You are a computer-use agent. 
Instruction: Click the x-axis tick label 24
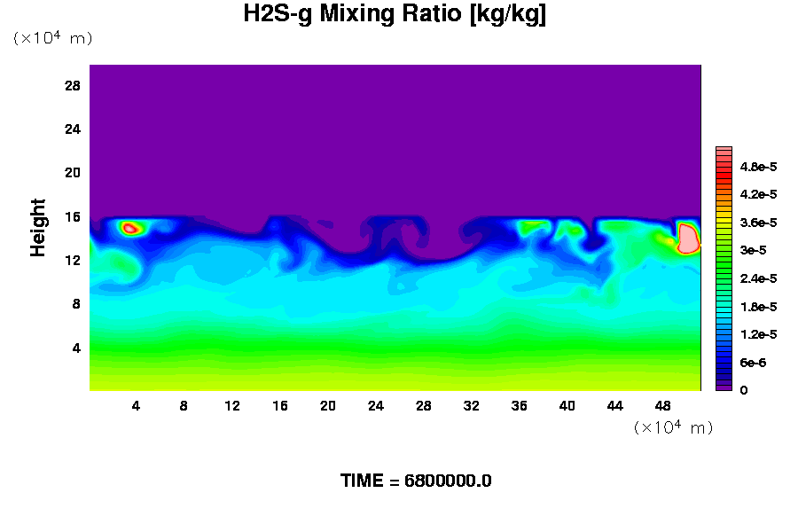(376, 406)
